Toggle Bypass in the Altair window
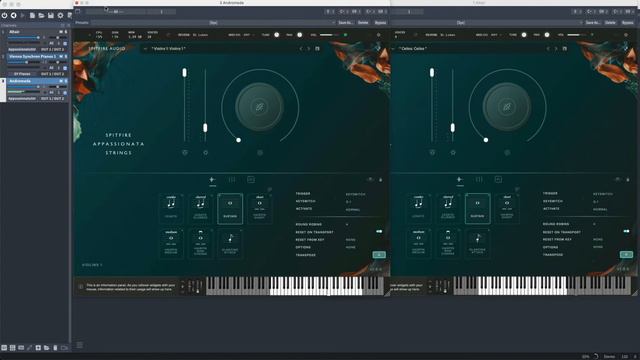This screenshot has width=640, height=360. (628, 23)
